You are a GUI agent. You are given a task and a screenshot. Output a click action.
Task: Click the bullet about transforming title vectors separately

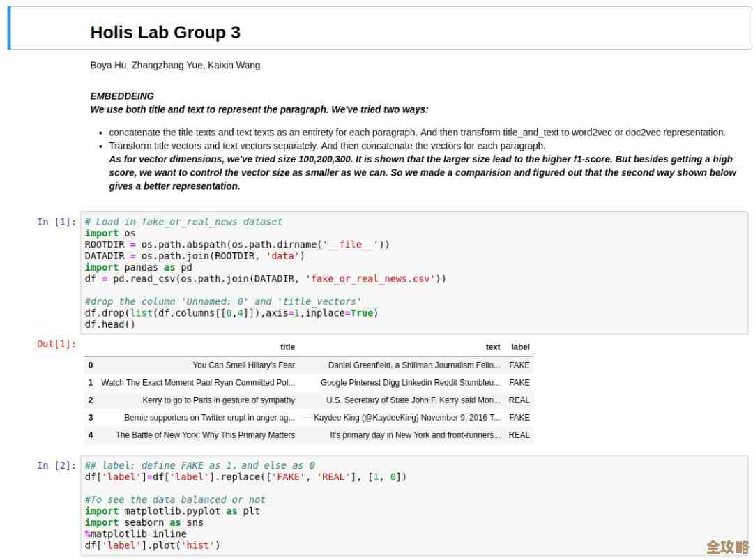point(326,146)
